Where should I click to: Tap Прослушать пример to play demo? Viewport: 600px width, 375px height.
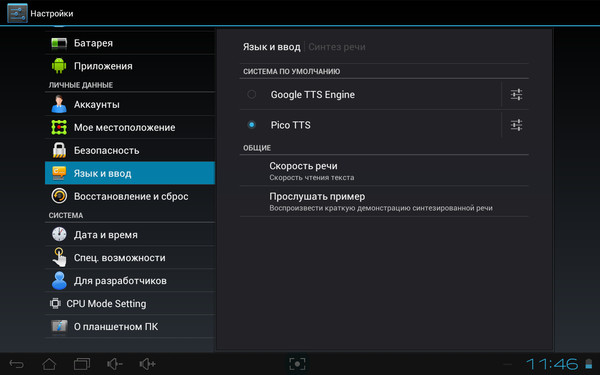(384, 202)
